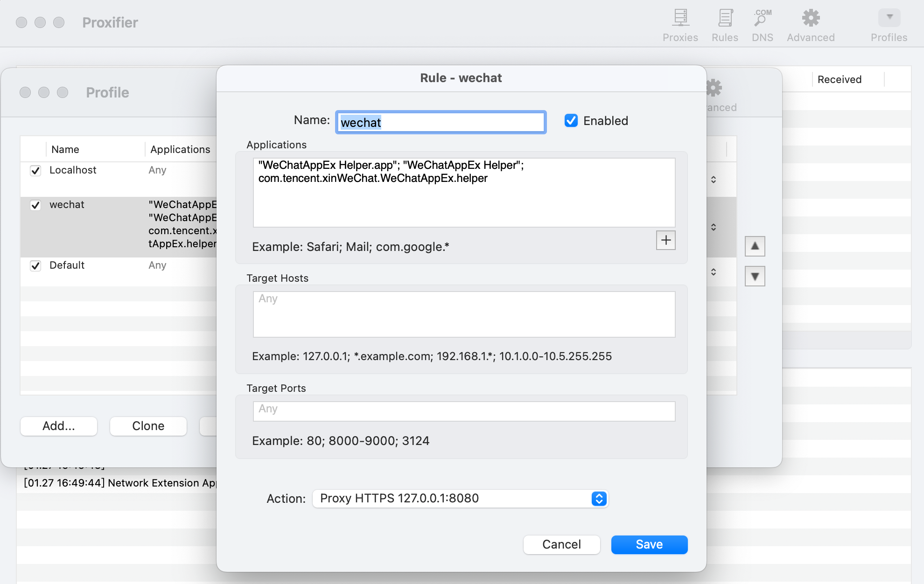
Task: Click the Name column header
Action: [x=65, y=149]
